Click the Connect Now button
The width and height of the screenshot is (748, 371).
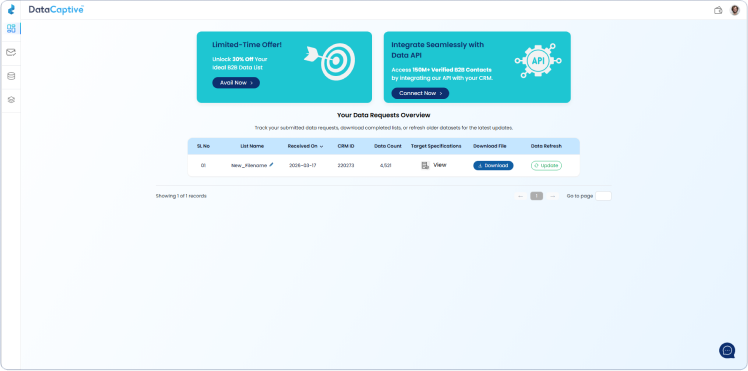click(x=420, y=93)
